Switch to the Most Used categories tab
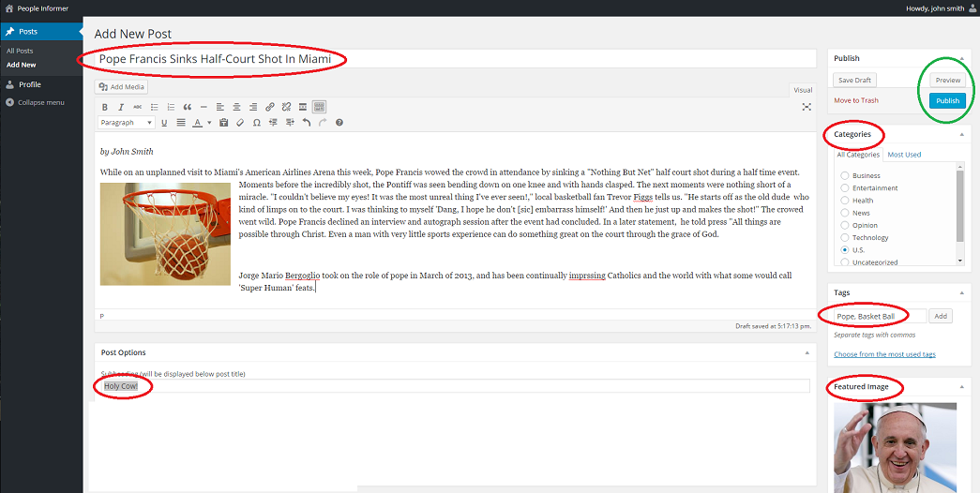This screenshot has height=493, width=980. (904, 155)
